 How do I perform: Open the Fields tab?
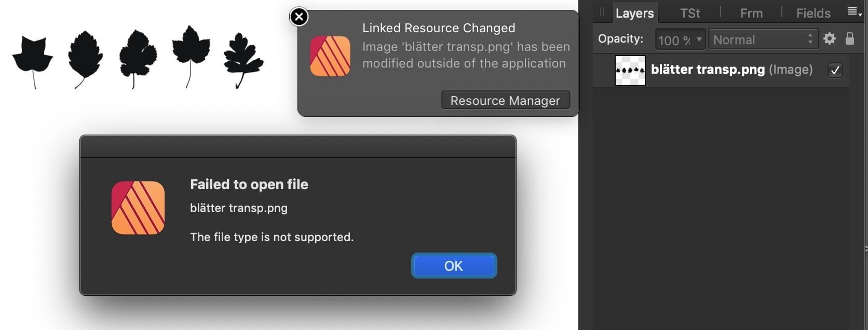[813, 13]
